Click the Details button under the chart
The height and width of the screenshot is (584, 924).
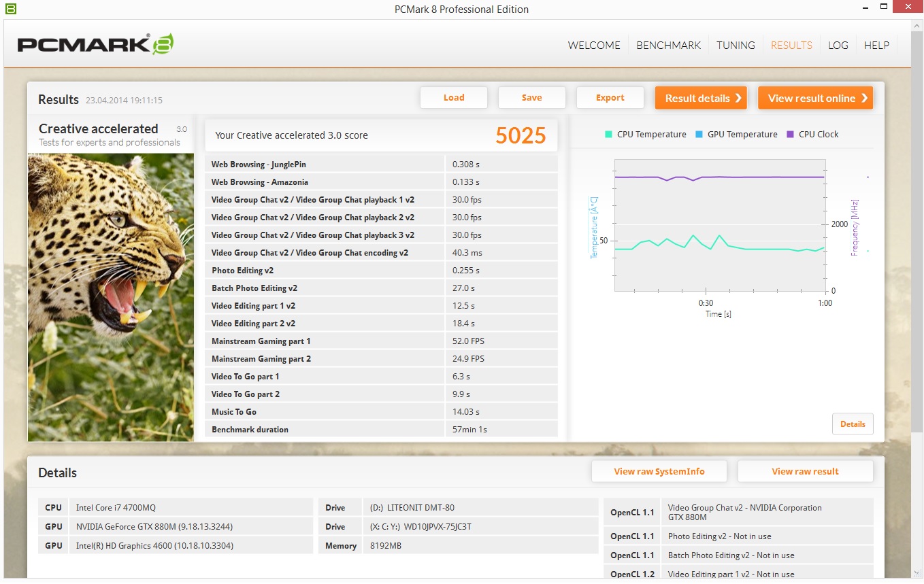[x=853, y=424]
